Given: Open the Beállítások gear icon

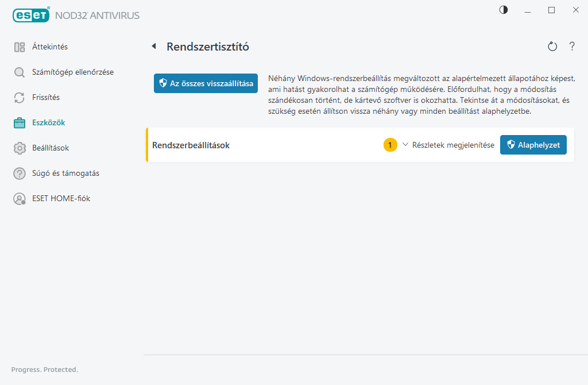Looking at the screenshot, I should coord(20,148).
